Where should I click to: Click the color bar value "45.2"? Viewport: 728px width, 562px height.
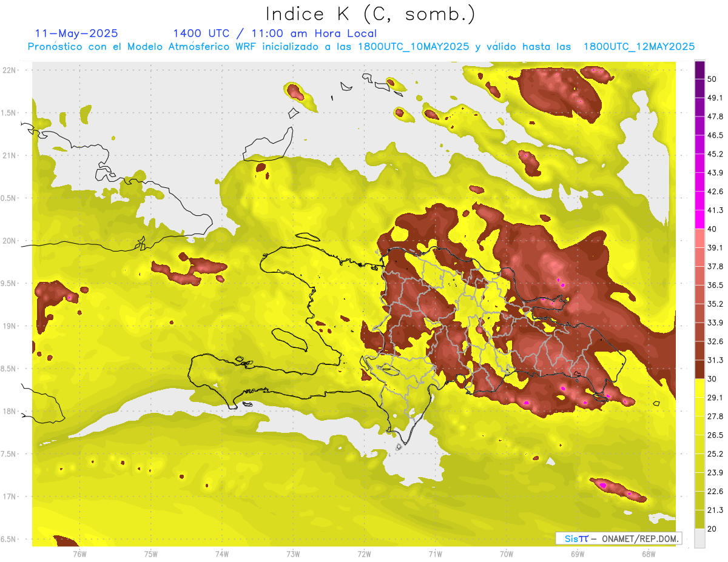[x=715, y=154]
